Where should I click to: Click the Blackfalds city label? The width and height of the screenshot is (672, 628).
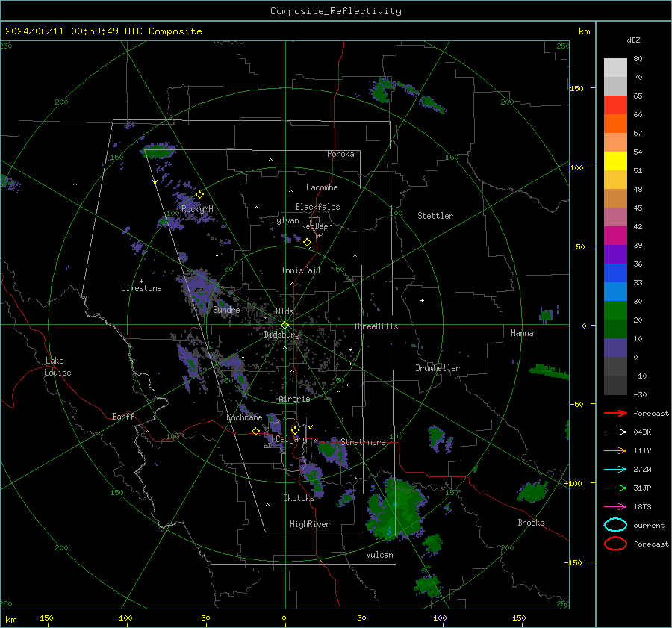[317, 207]
